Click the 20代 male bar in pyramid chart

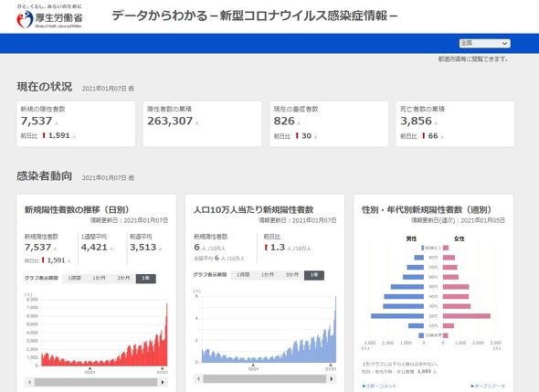pyautogui.click(x=397, y=316)
